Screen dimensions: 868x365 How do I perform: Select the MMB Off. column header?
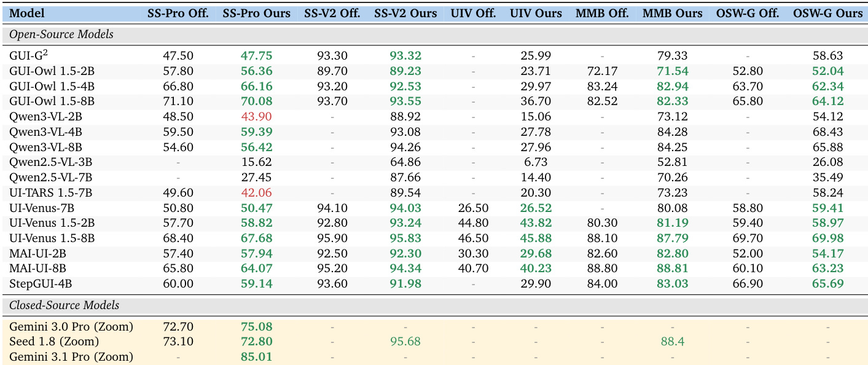click(x=602, y=13)
